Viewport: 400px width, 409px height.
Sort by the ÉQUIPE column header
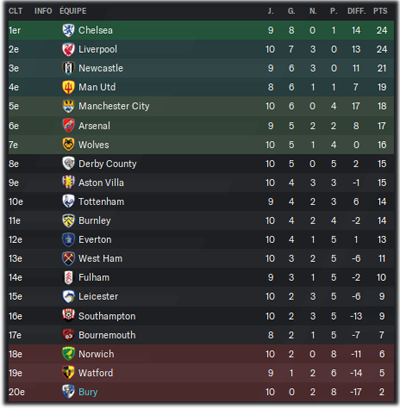(x=73, y=11)
